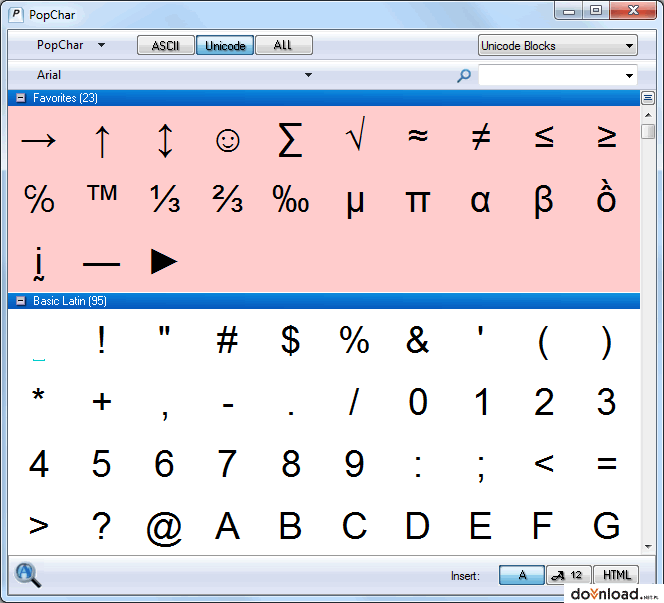Select the summation sigma character

pyautogui.click(x=290, y=140)
